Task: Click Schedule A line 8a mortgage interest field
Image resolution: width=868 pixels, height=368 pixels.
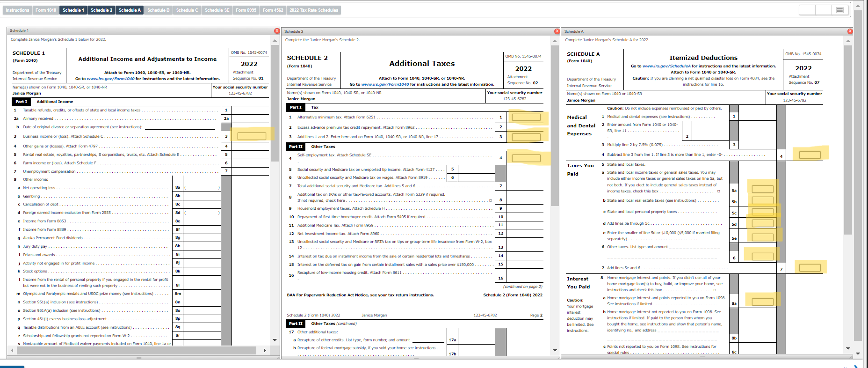Action: click(x=763, y=302)
